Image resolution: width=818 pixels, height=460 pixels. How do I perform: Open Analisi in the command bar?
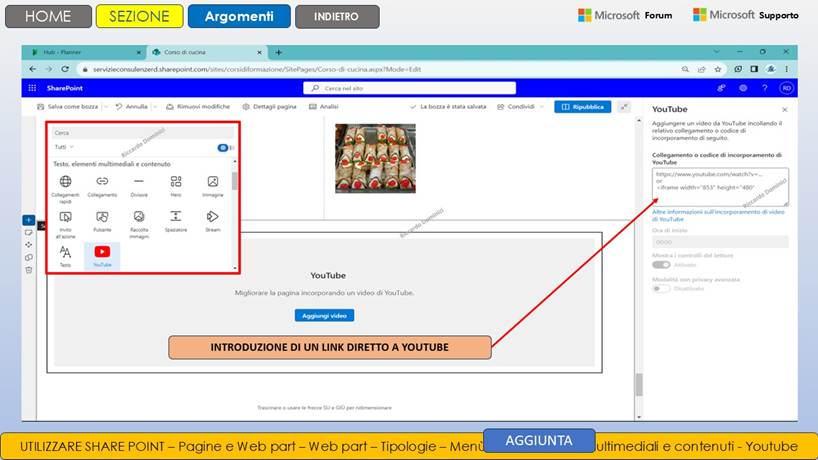click(x=323, y=106)
